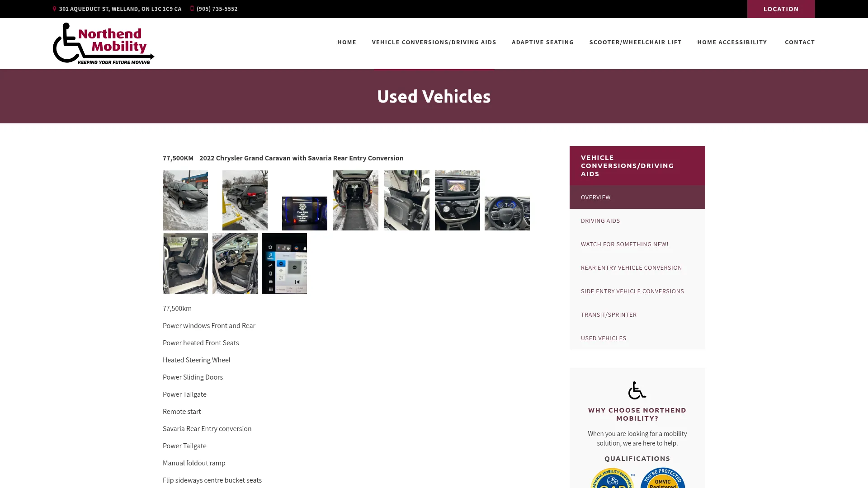This screenshot has width=868, height=488.
Task: Click the National Mobility Equipment QAP badge
Action: click(x=613, y=478)
